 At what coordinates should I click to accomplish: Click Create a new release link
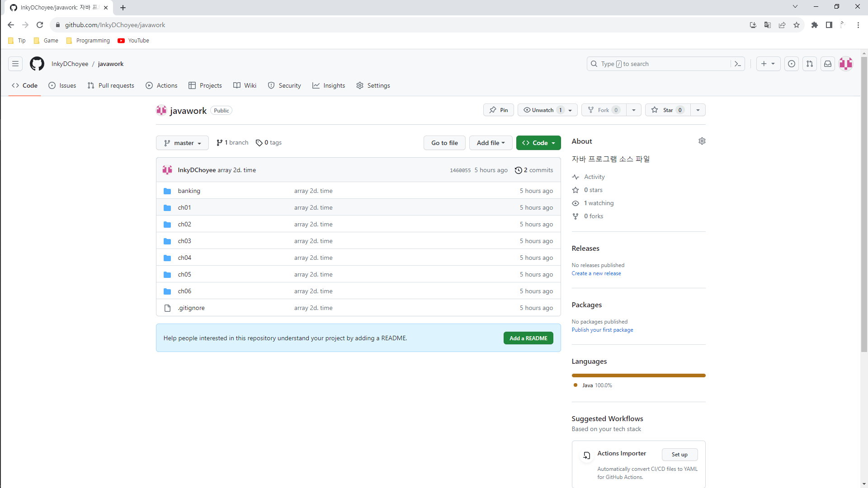[596, 273]
